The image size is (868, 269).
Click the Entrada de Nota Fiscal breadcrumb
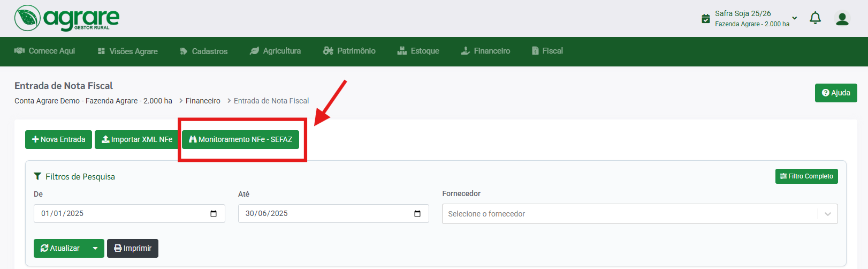[x=271, y=101]
